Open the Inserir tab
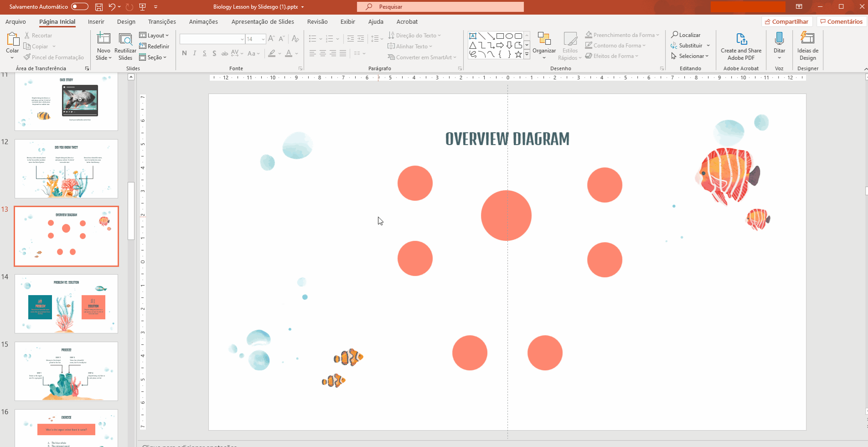Viewport: 868px width, 447px height. point(96,21)
